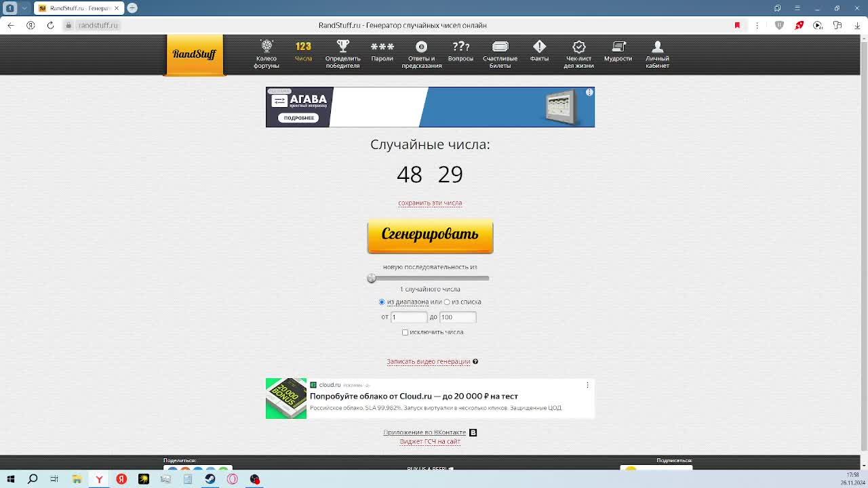
Task: Open Чек-лист дел жизни checkmark icon
Action: point(578,47)
